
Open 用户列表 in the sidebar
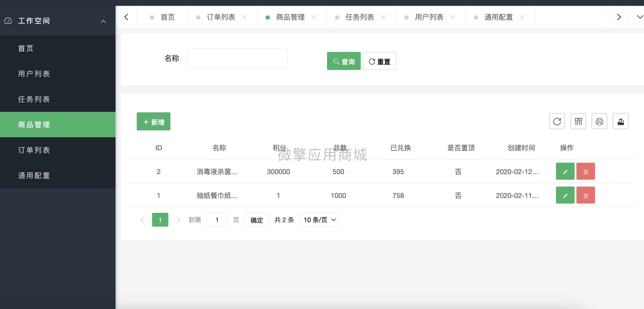click(x=58, y=74)
